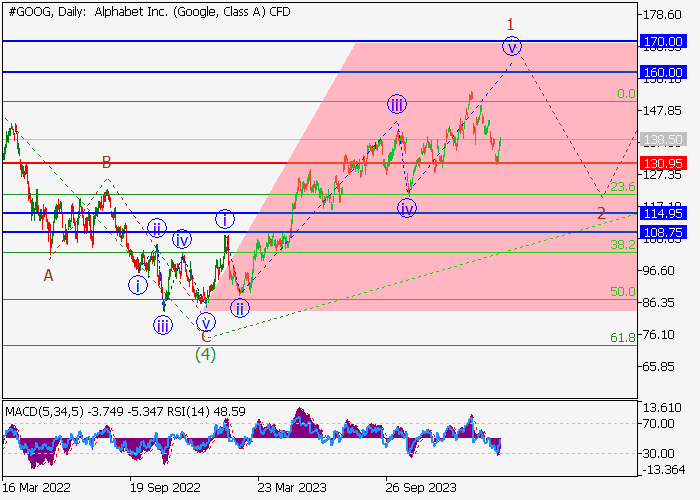Click the corrective wave B label

coord(106,162)
